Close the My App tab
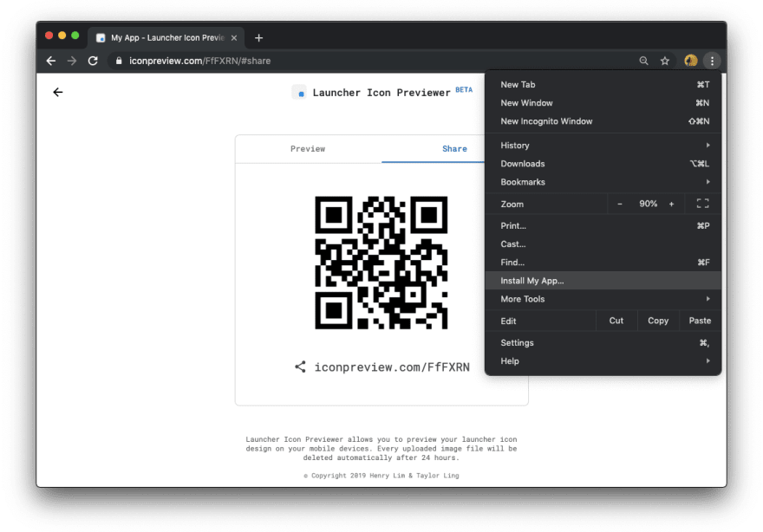 click(x=234, y=38)
